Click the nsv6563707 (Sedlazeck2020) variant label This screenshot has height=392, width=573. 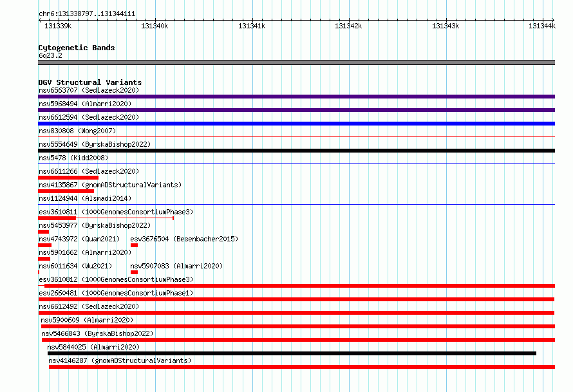(89, 90)
